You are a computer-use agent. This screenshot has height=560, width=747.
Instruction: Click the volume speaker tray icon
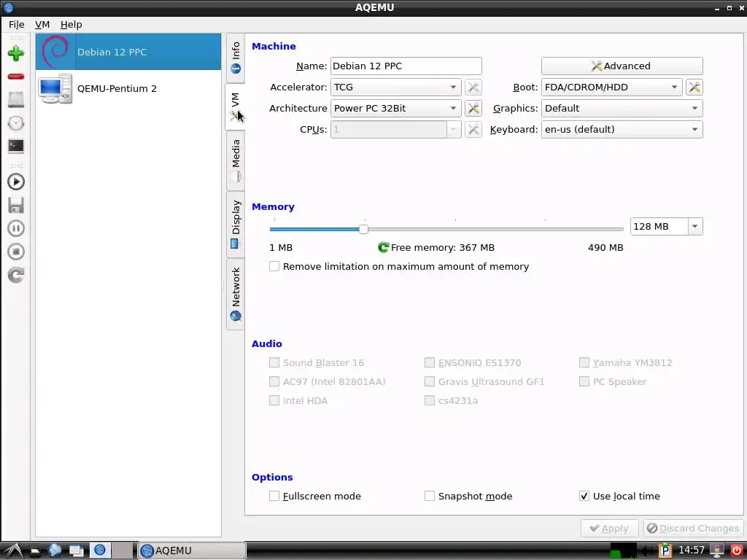point(648,551)
